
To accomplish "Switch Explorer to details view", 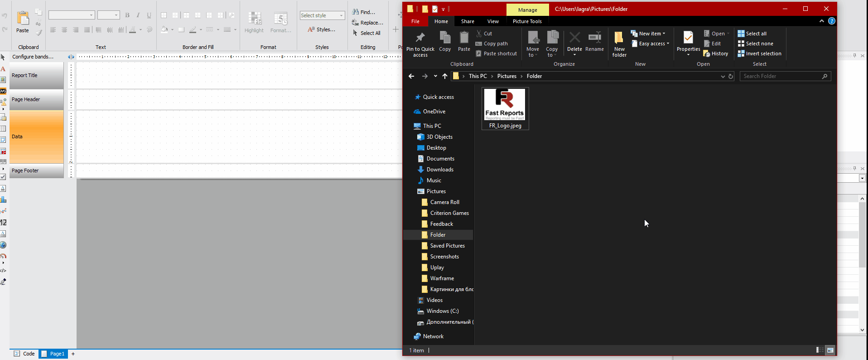I will click(820, 350).
